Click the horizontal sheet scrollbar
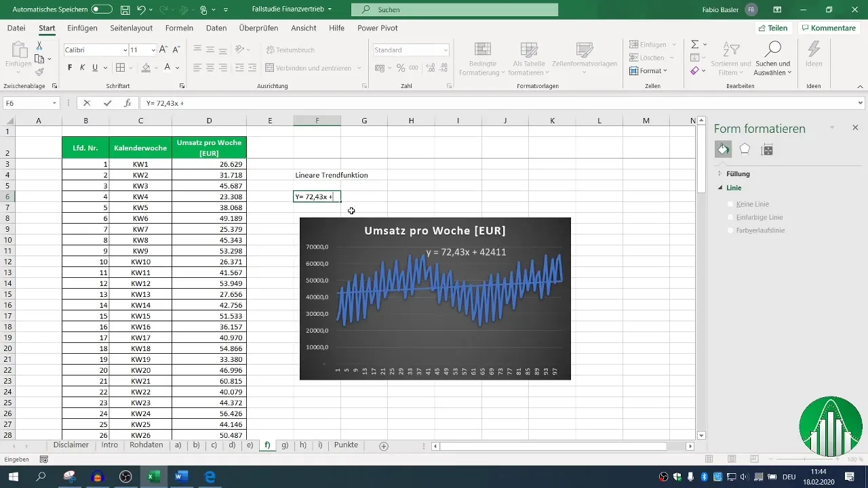 pyautogui.click(x=553, y=446)
